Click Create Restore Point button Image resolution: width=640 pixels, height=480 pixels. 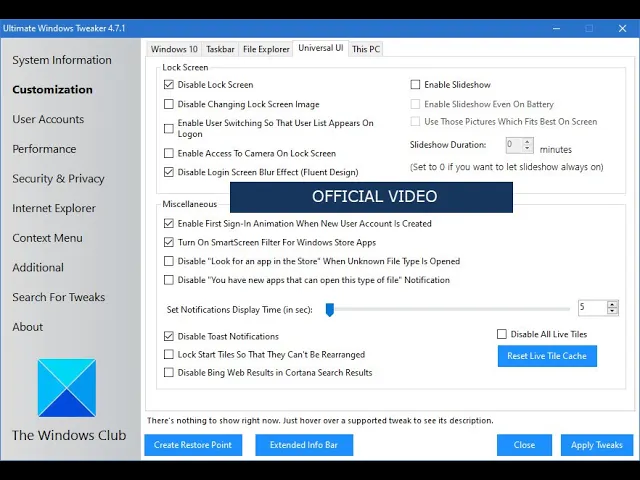(193, 445)
